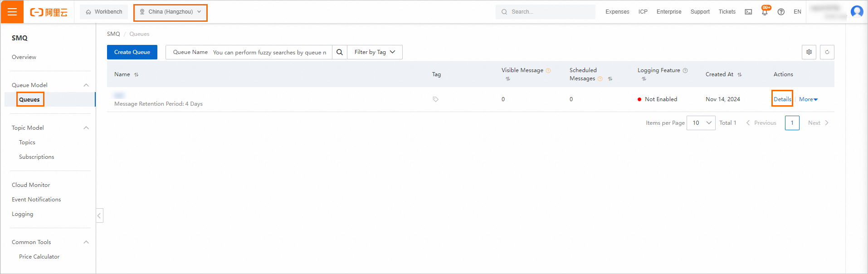Open the Overview page
The height and width of the screenshot is (274, 868).
(x=24, y=57)
